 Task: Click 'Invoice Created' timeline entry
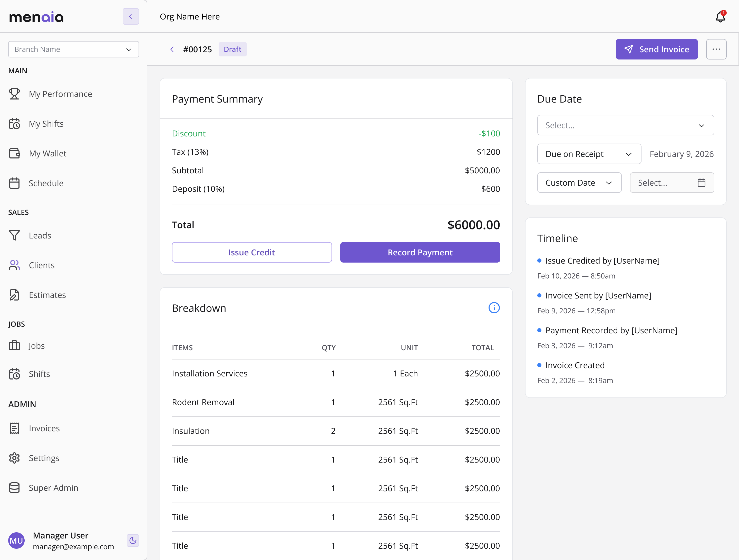575,365
